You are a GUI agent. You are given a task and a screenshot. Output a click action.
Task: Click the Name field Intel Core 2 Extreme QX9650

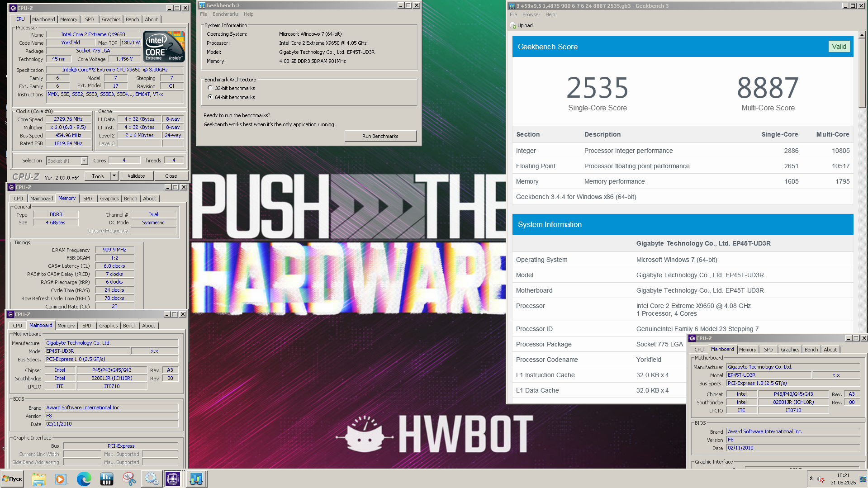coord(93,34)
